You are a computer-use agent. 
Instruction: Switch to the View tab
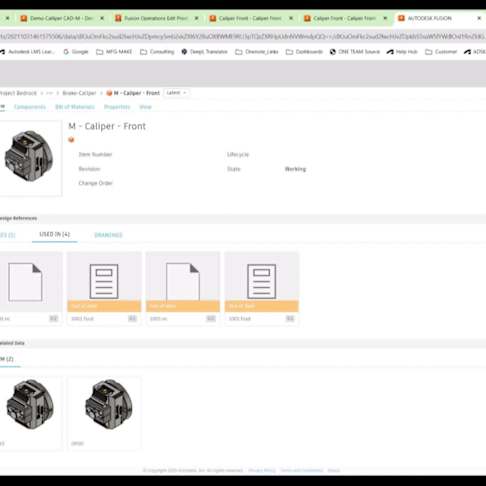click(145, 107)
